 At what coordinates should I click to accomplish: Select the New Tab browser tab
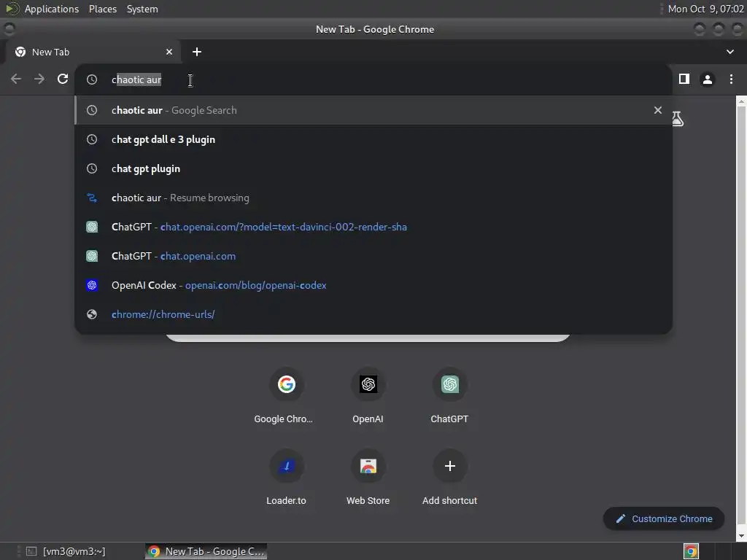(93, 52)
